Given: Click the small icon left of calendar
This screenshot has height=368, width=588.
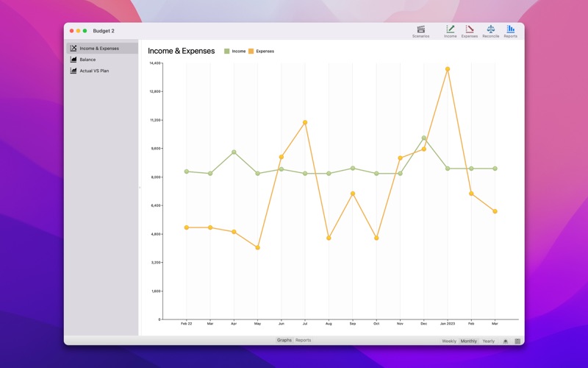Looking at the screenshot, I should pos(506,342).
